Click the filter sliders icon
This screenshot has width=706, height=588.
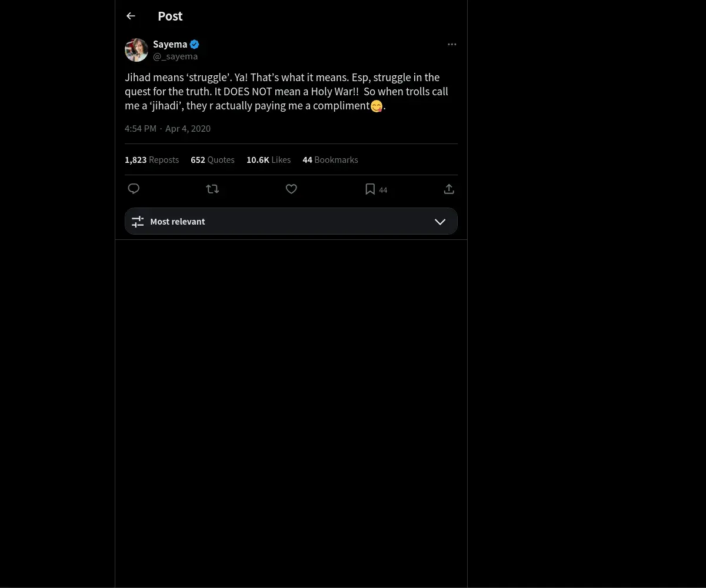(138, 222)
